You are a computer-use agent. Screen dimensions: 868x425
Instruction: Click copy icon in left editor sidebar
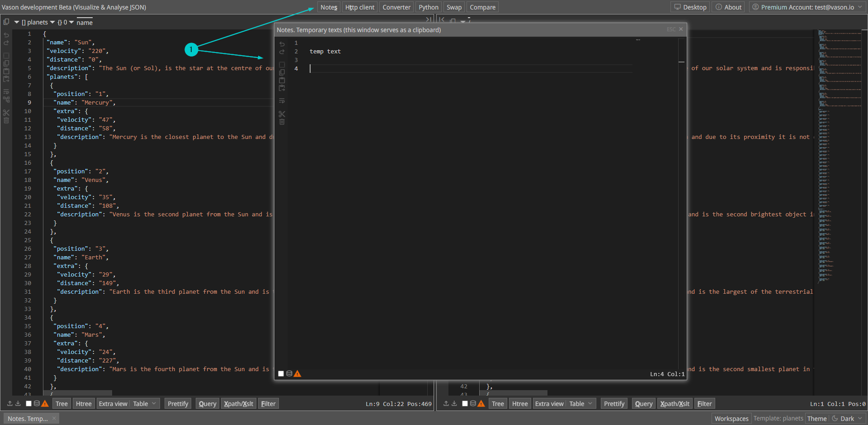click(6, 63)
